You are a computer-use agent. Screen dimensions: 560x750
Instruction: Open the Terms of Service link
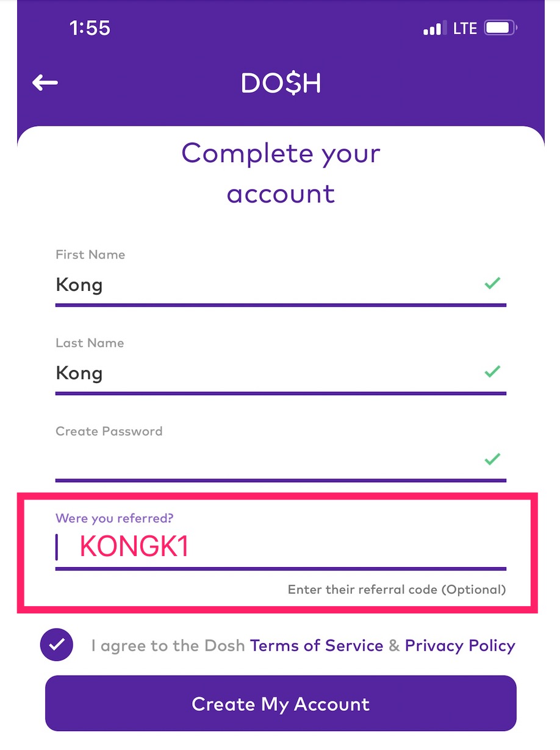click(x=317, y=645)
